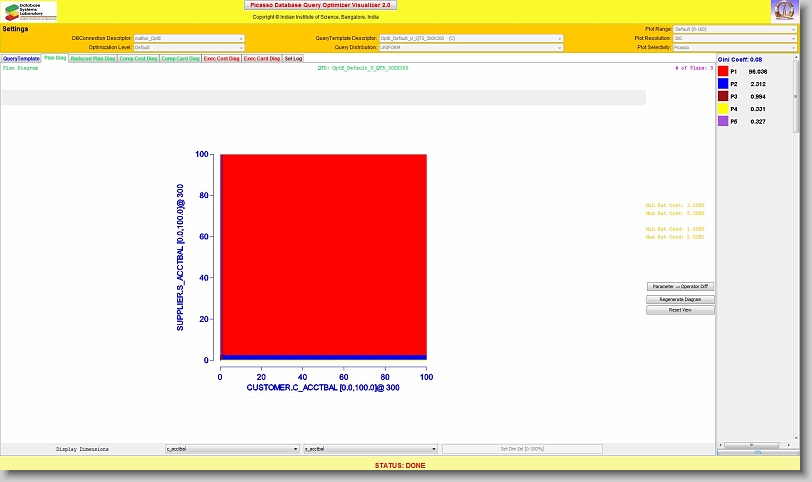Viewport: 812px width, 482px height.
Task: Choose the purple P5 plan swatch
Action: (x=723, y=121)
